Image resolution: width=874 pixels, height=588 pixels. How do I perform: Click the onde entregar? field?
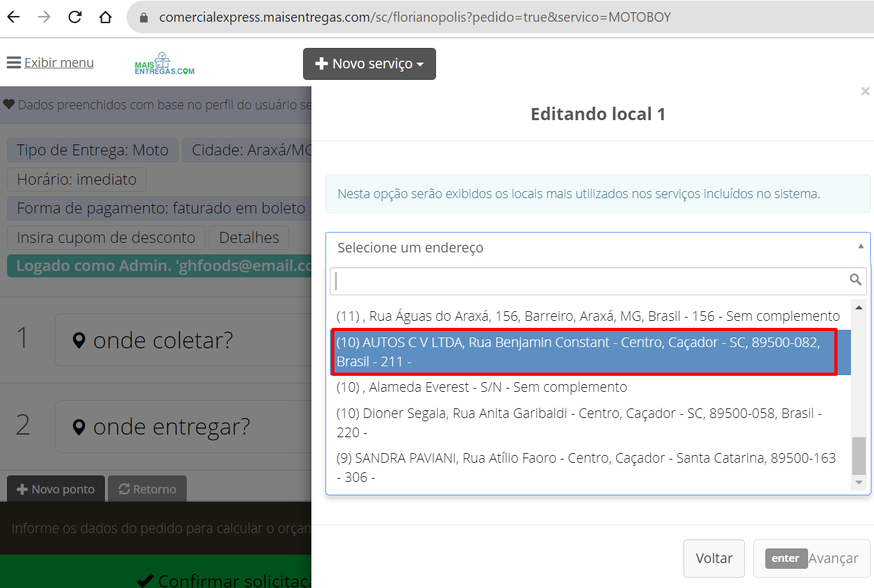point(184,427)
